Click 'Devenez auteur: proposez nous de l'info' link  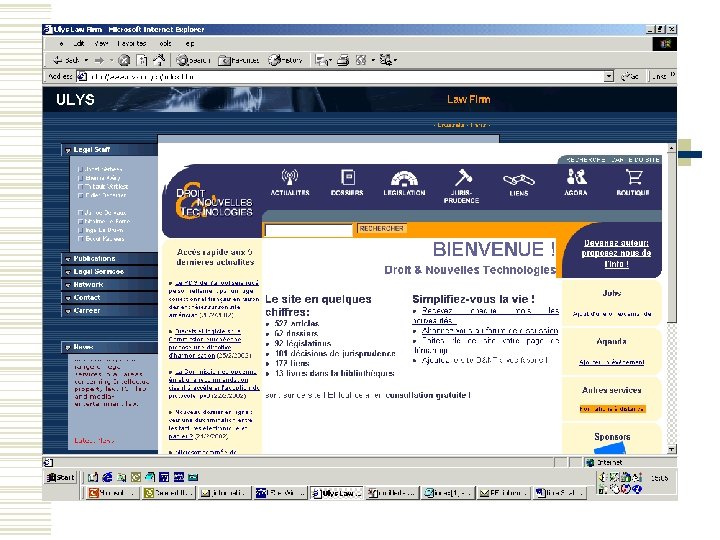[616, 253]
